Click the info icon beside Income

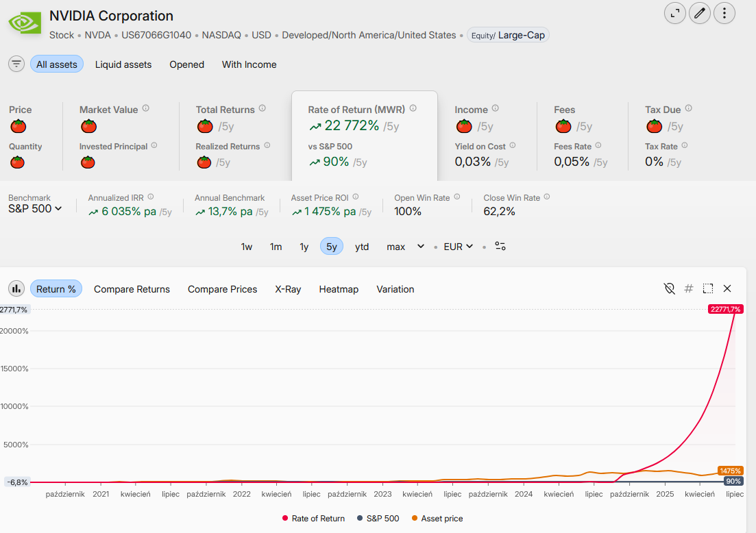click(x=495, y=108)
